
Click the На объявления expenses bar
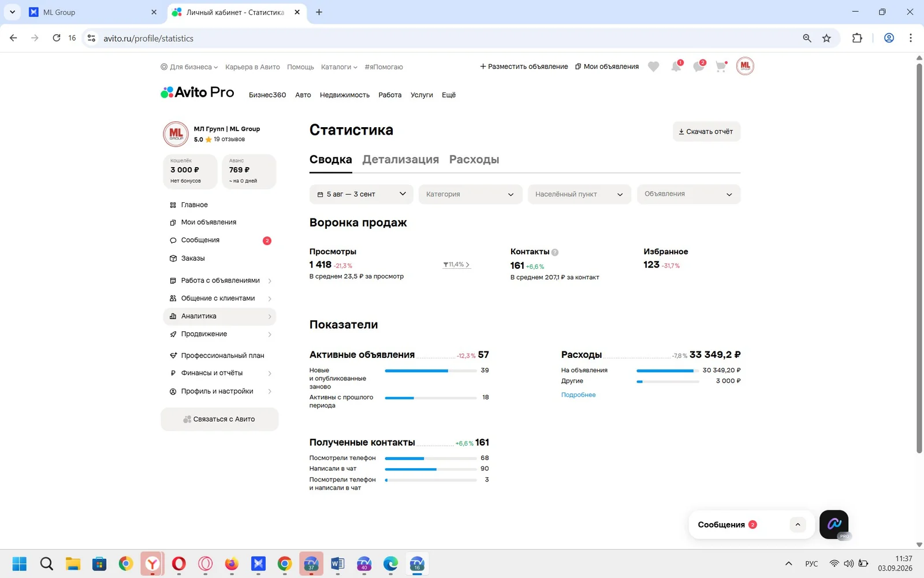(x=668, y=370)
